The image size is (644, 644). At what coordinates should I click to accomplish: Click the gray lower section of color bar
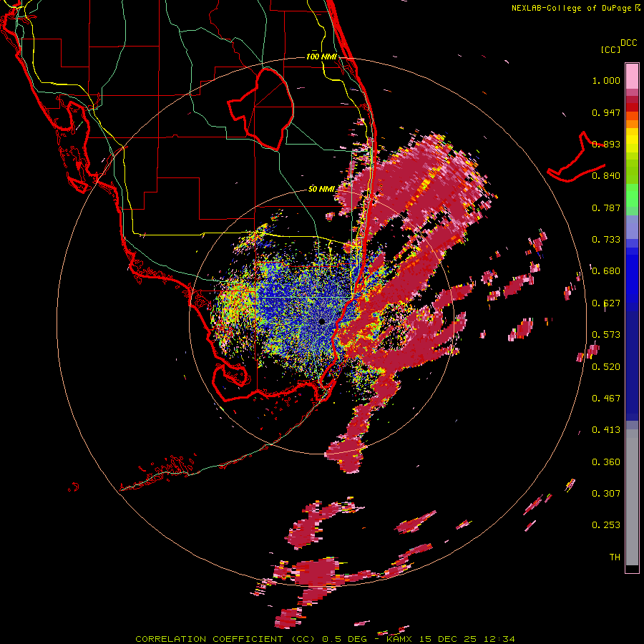tap(632, 497)
